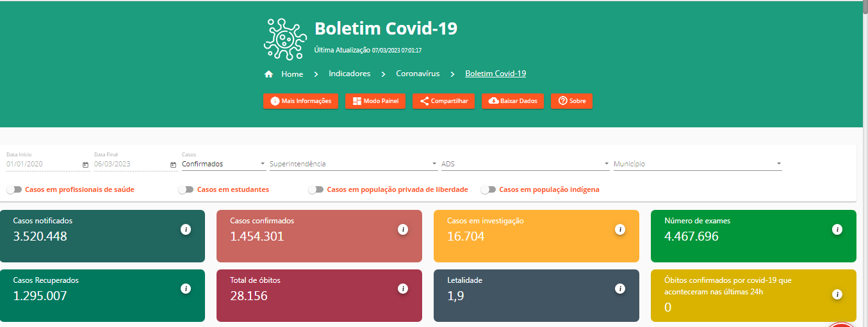Open Indicadores breadcrumb link

[x=350, y=74]
